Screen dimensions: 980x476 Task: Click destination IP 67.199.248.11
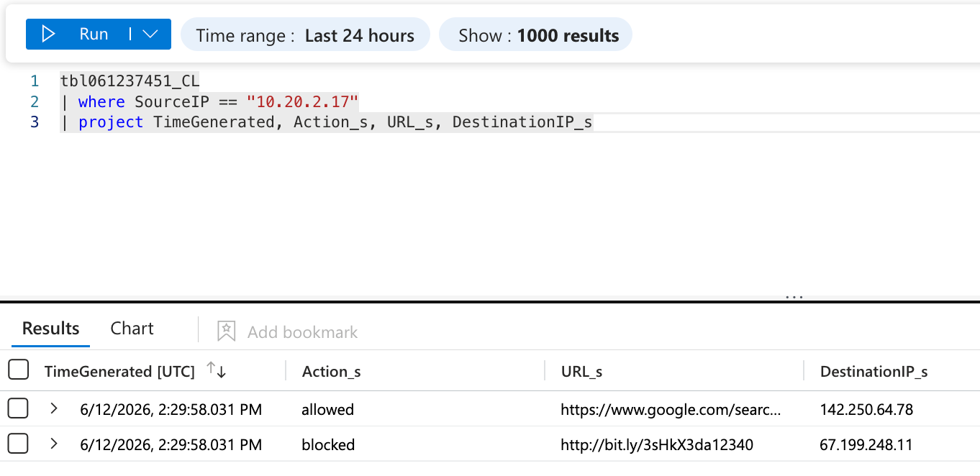point(866,444)
